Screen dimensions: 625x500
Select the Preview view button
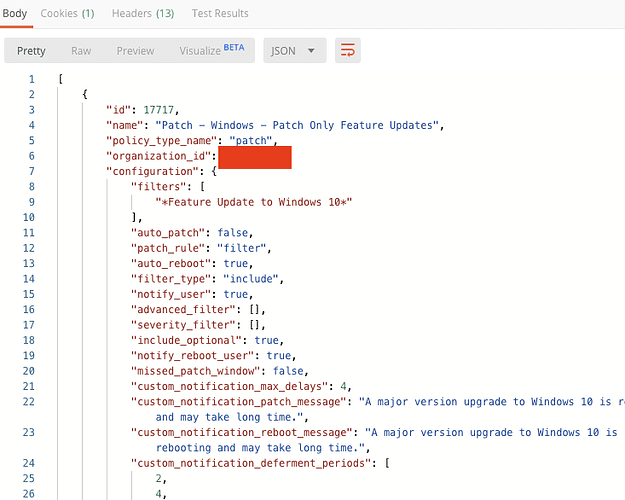135,51
